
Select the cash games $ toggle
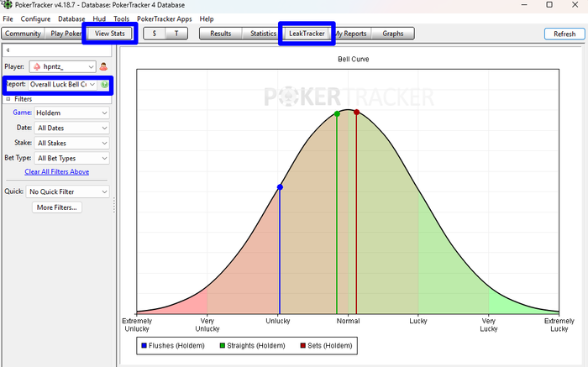pyautogui.click(x=155, y=34)
